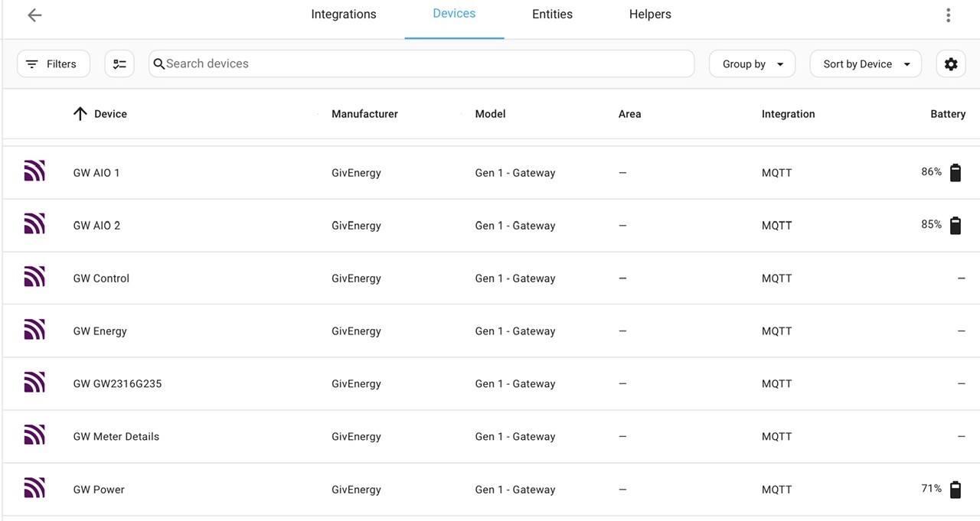Open the three-dot overflow menu
The image size is (980, 521).
(948, 15)
